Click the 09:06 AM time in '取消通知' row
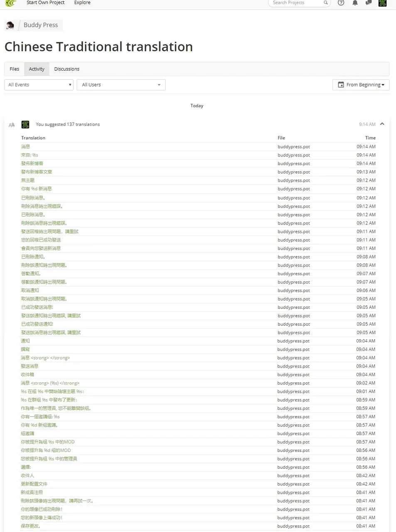Screen dimensions: 396x532 (x=366, y=291)
